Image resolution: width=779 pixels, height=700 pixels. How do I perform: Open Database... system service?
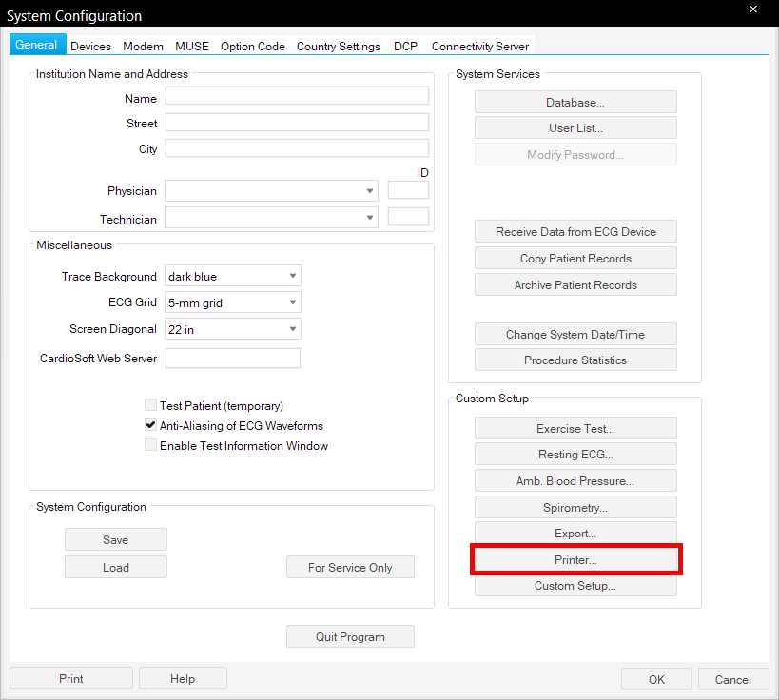(575, 103)
